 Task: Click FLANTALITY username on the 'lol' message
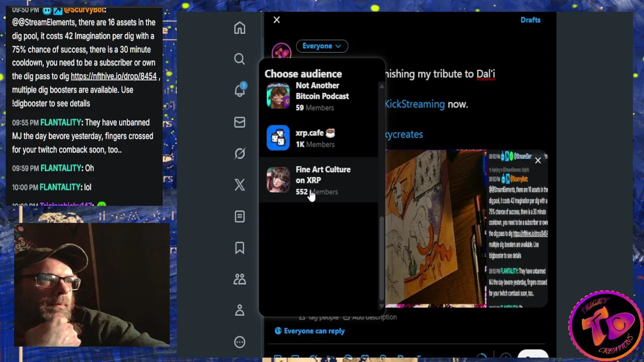60,188
